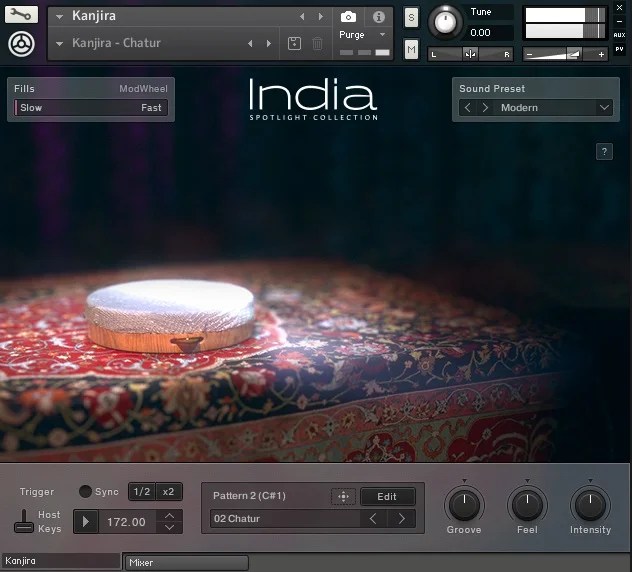Switch to the Mixer tab
Image resolution: width=632 pixels, height=572 pixels.
point(187,563)
